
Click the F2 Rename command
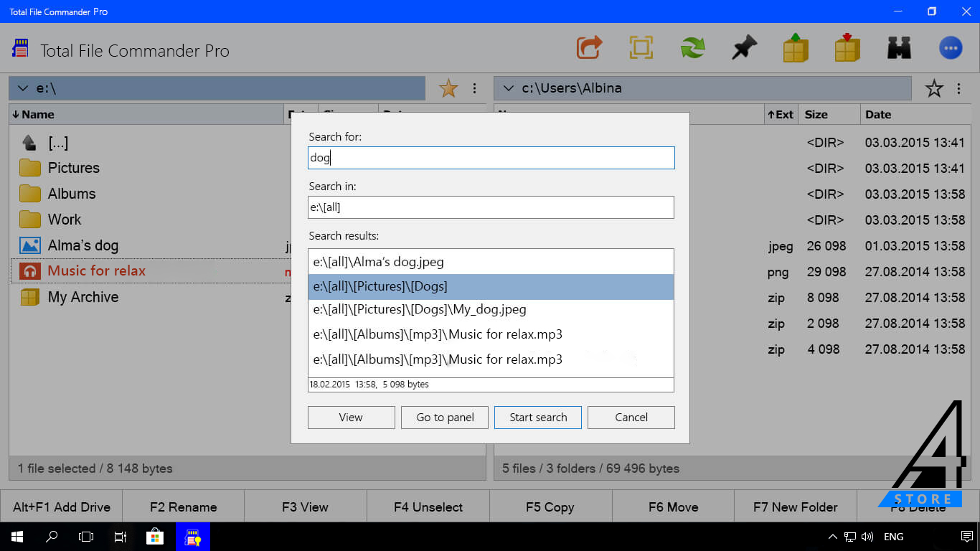click(184, 507)
